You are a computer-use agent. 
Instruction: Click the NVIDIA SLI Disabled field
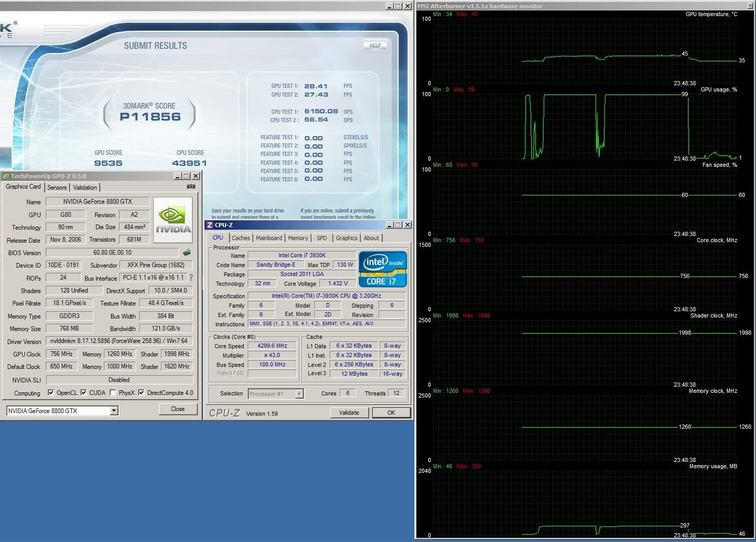tap(119, 380)
